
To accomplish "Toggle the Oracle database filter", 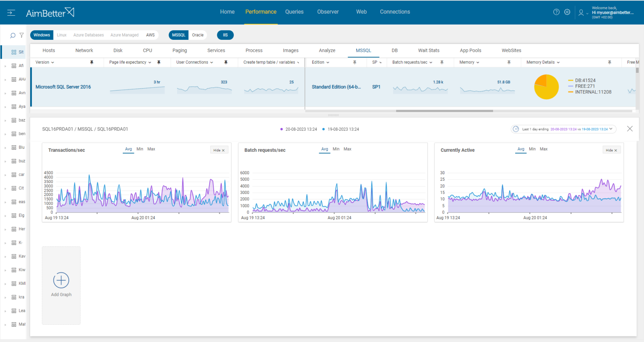I will tap(198, 35).
